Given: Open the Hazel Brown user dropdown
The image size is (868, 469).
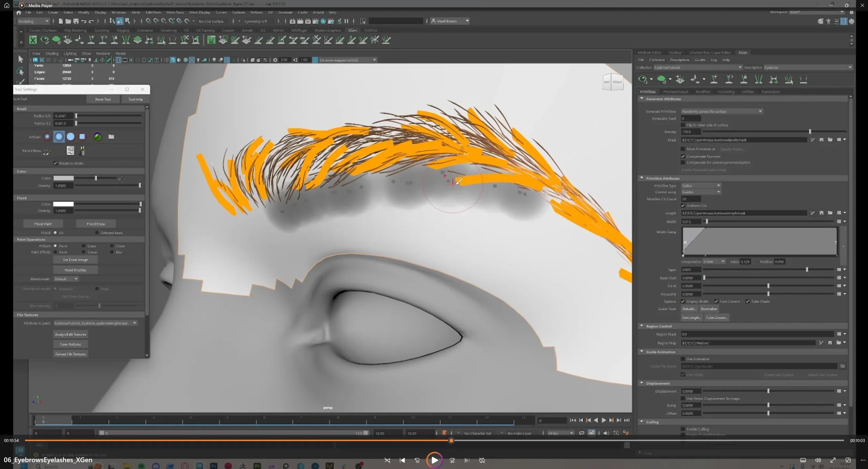Looking at the screenshot, I should 450,21.
